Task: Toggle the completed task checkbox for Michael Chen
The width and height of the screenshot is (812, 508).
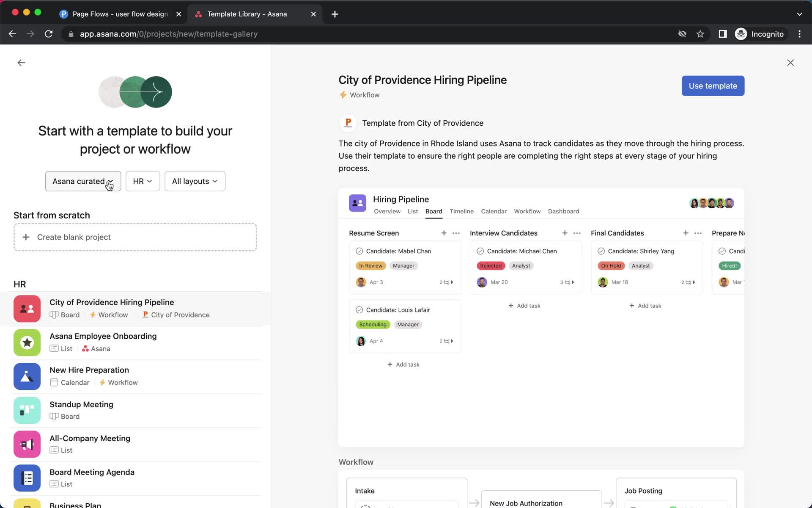Action: (x=480, y=251)
